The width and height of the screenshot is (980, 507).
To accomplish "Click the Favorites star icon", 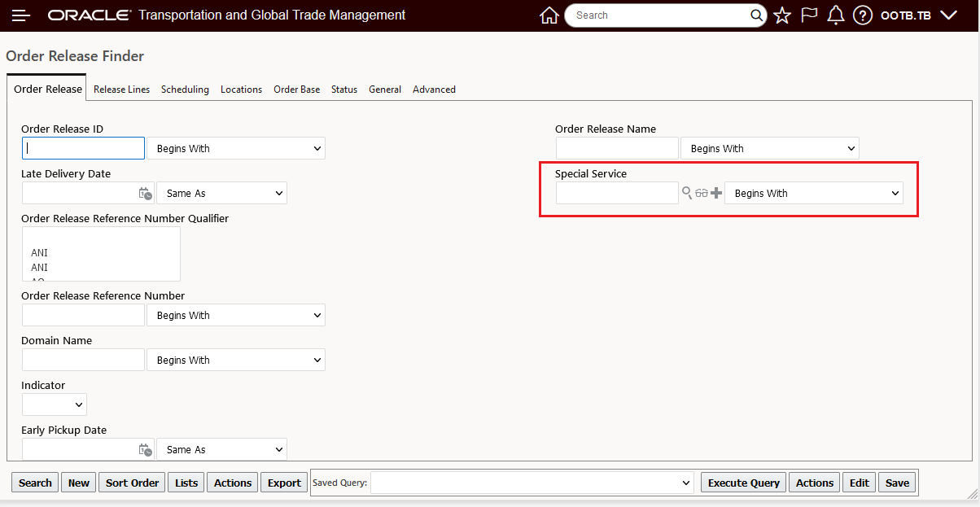I will [x=782, y=15].
